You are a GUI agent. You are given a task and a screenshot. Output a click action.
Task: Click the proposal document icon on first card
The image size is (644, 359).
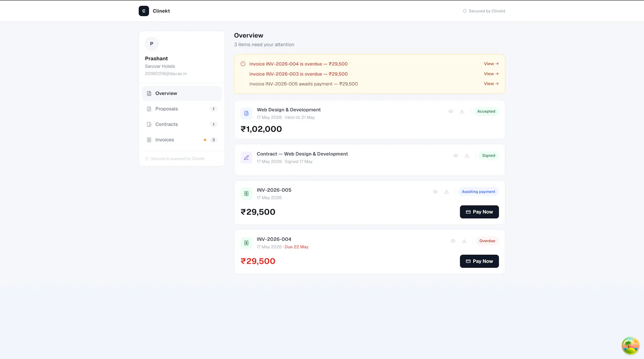(246, 113)
